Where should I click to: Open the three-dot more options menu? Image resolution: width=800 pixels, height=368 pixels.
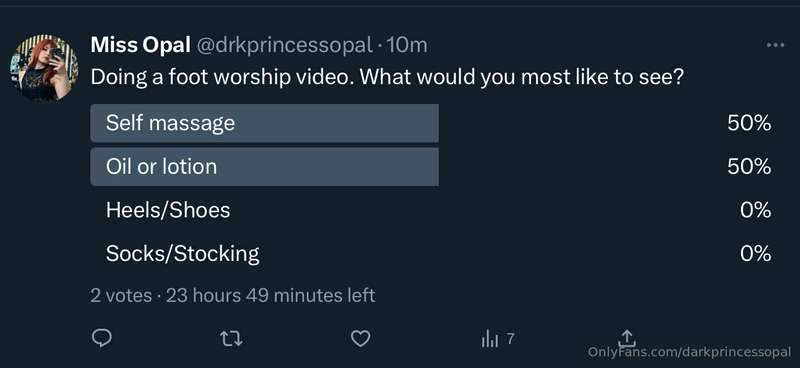pos(775,45)
